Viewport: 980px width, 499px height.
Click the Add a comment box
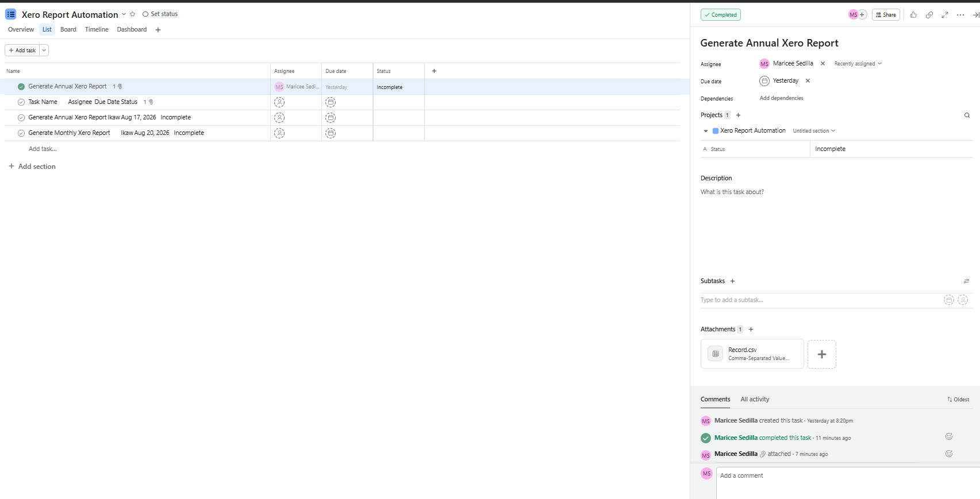(x=848, y=482)
